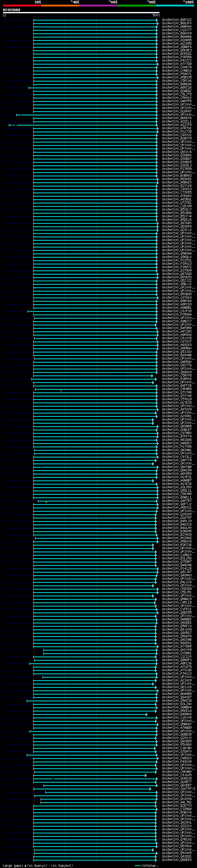197x868 pixels.
Task: Click the green ~80% identity legend segment
Action: point(137,6)
